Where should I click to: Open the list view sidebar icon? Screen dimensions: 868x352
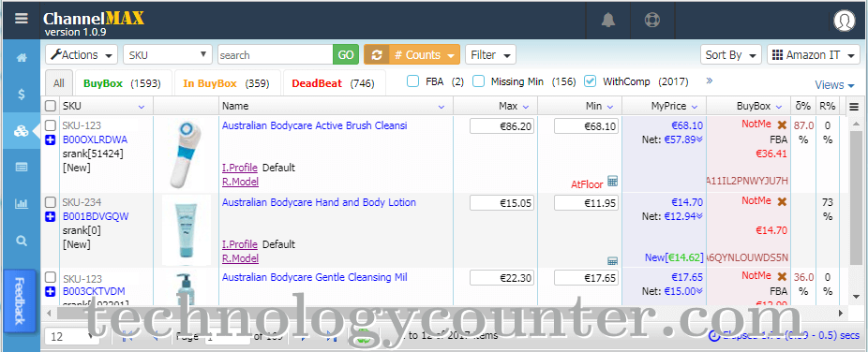click(21, 167)
